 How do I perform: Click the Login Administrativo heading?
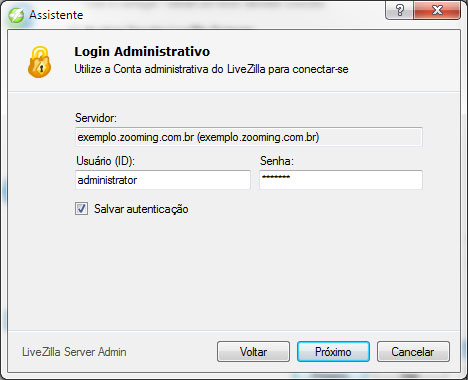(x=142, y=52)
